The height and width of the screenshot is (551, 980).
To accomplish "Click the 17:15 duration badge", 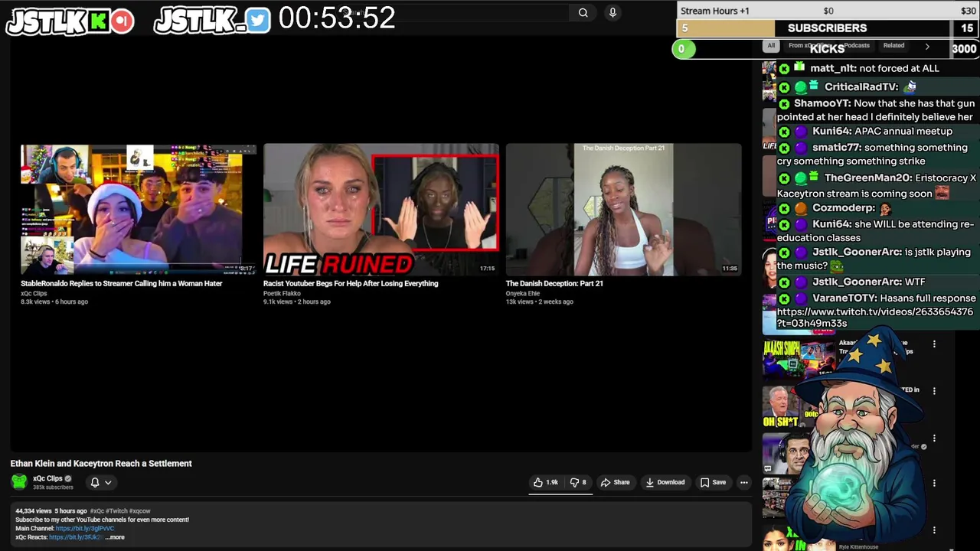I will [487, 269].
